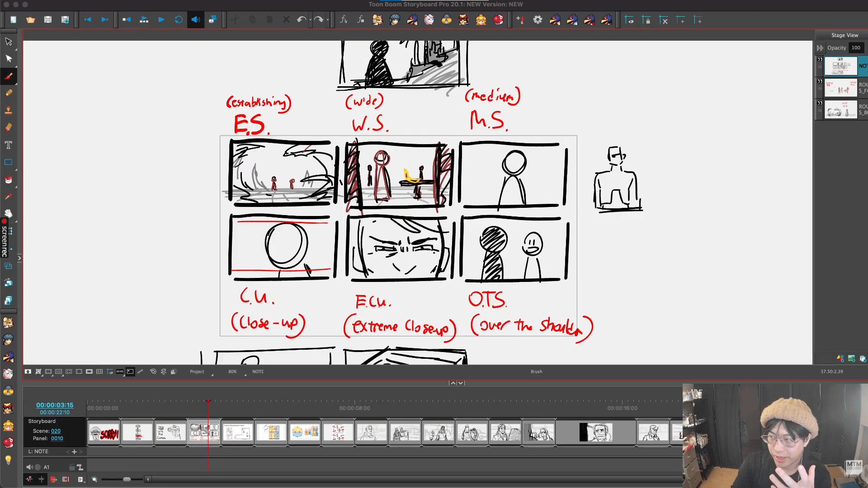Click the Play button in the playback toolbar
The height and width of the screenshot is (488, 868).
(x=161, y=20)
